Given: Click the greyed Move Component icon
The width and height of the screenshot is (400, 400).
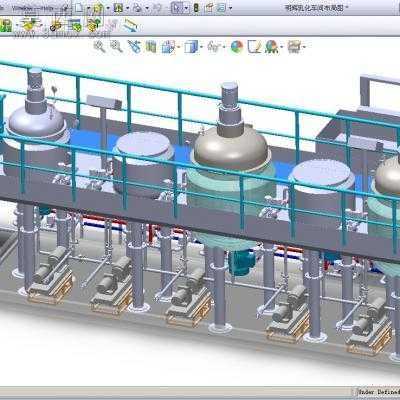Looking at the screenshot, I should 113,25.
